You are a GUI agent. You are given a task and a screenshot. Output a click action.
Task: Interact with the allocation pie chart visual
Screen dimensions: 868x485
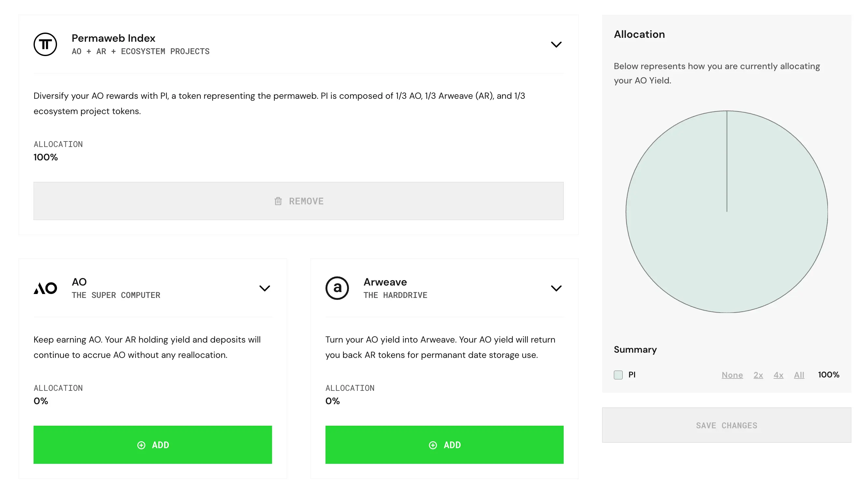point(727,212)
